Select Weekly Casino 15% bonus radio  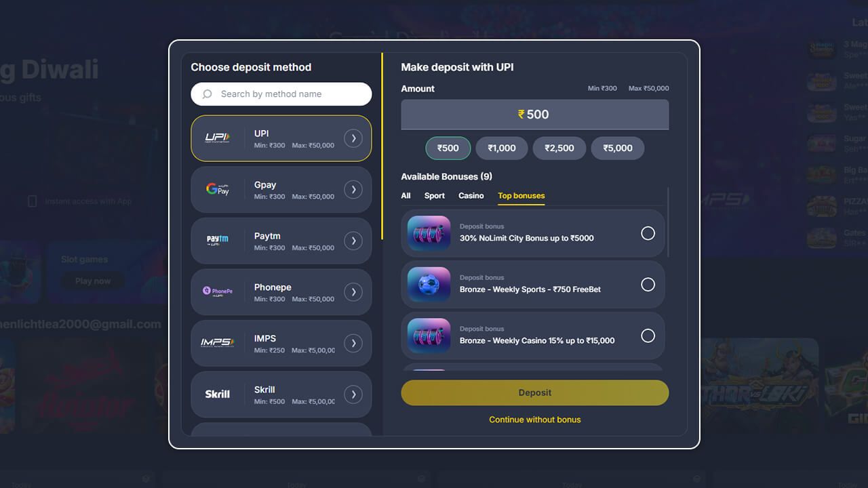tap(648, 335)
